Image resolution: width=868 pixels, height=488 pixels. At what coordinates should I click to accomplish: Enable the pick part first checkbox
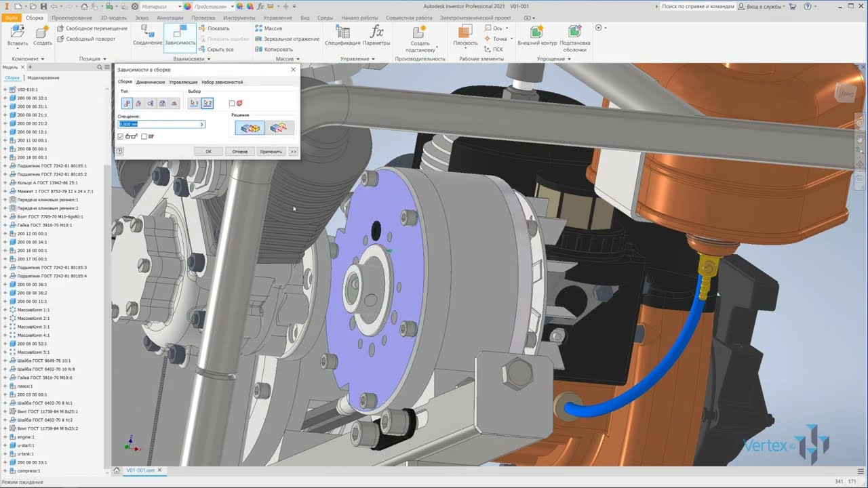click(232, 104)
